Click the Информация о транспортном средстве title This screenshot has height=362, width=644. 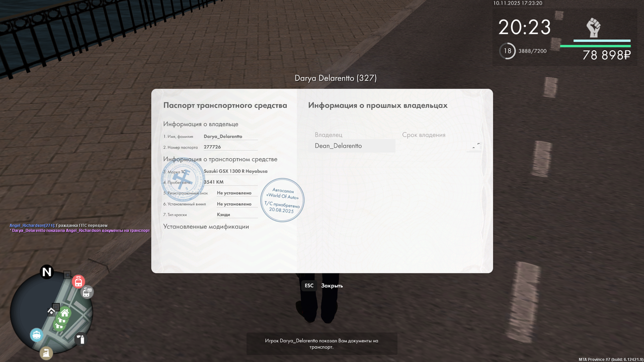(x=220, y=159)
